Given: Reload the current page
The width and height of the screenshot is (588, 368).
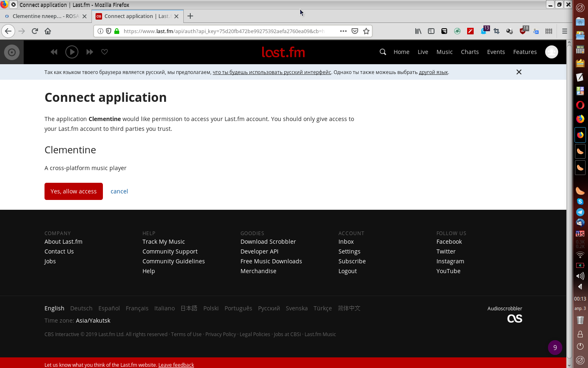Looking at the screenshot, I should click(35, 31).
